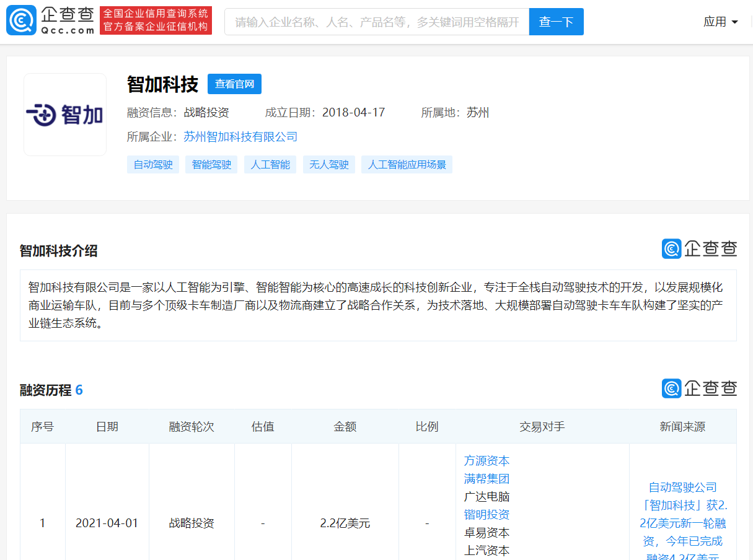Open the 满帮集团 investor link
Image resolution: width=753 pixels, height=560 pixels.
pos(486,478)
